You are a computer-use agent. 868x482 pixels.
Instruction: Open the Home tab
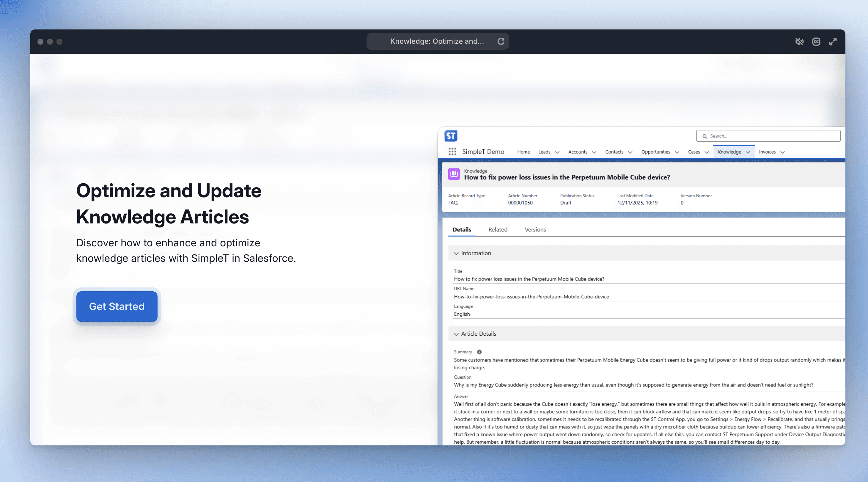coord(524,152)
